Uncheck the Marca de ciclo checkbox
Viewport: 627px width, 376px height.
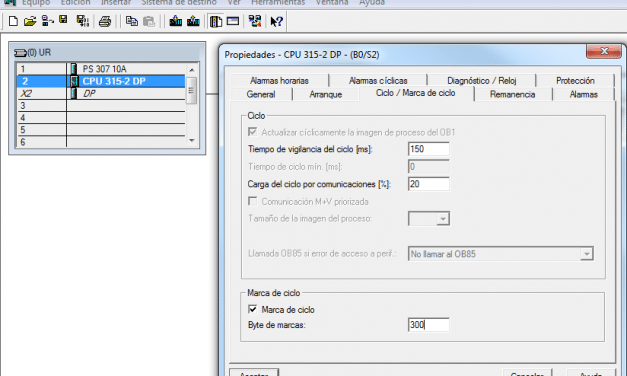pos(252,309)
